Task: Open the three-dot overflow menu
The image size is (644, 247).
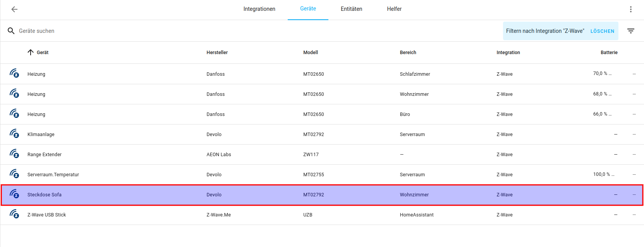Action: pos(630,9)
